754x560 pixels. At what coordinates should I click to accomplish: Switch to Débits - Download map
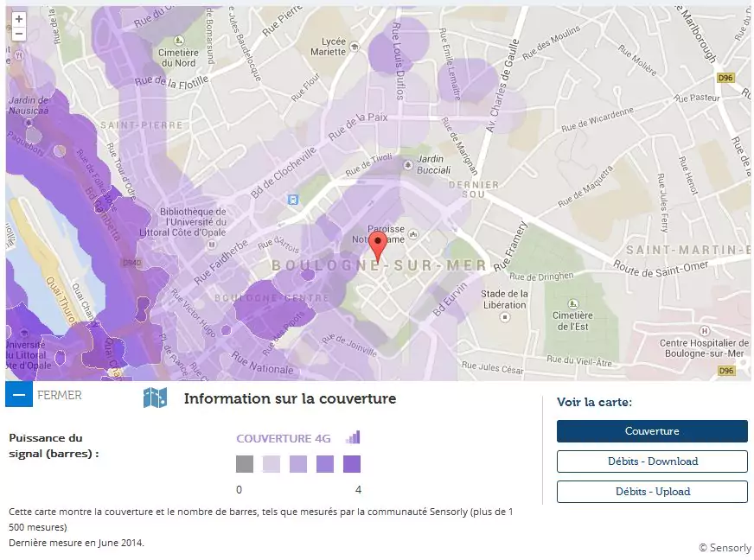[651, 461]
